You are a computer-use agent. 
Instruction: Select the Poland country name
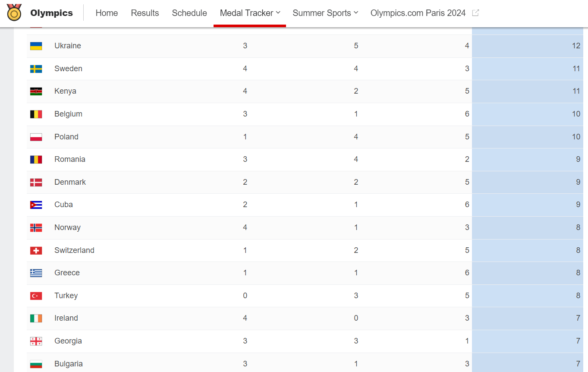coord(66,137)
